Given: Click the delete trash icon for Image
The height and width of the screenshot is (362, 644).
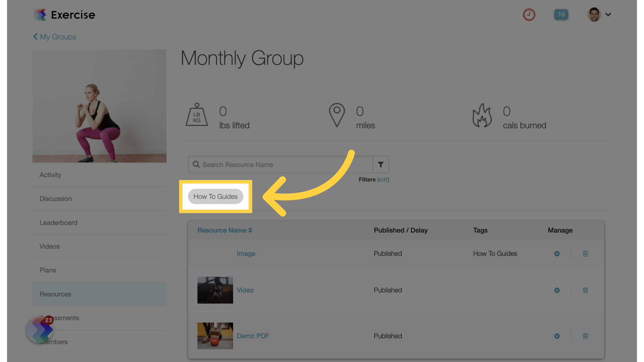Looking at the screenshot, I should (585, 254).
